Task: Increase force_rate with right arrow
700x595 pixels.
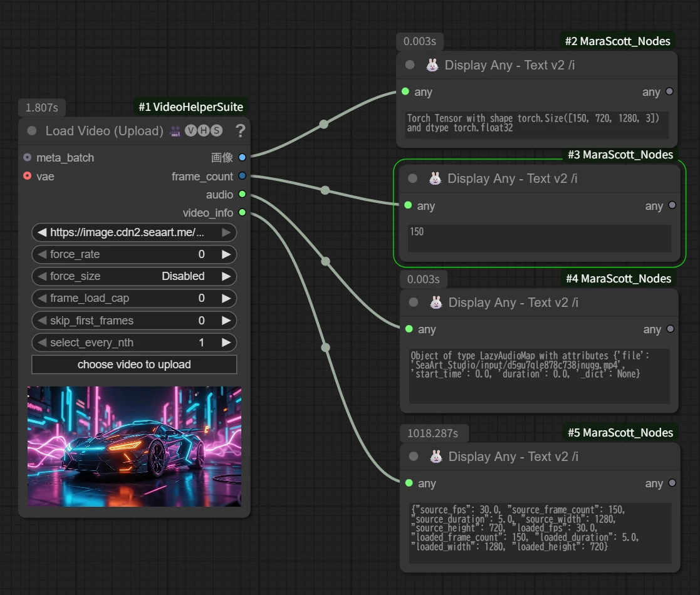Action: pos(226,254)
